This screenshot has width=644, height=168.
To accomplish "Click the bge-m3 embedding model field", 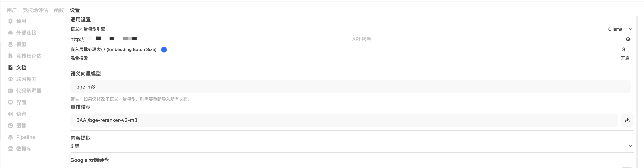I will click(351, 87).
